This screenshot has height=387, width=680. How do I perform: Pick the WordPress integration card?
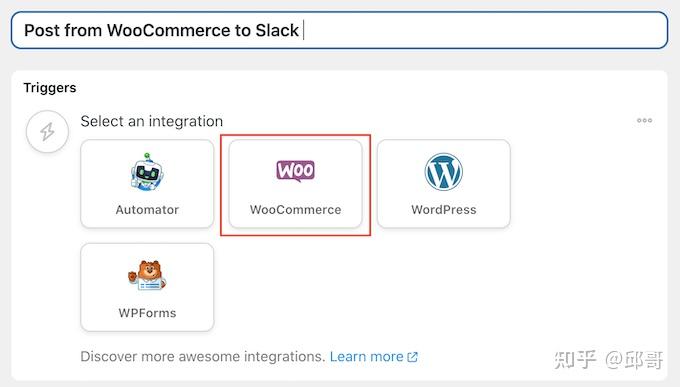coord(443,184)
